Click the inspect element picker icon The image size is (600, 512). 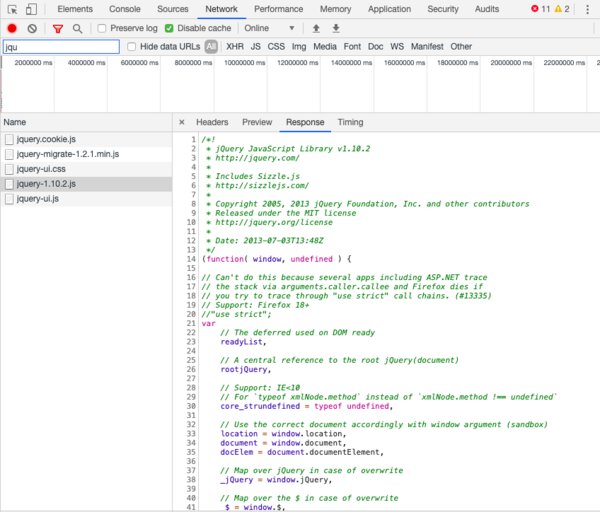point(12,9)
